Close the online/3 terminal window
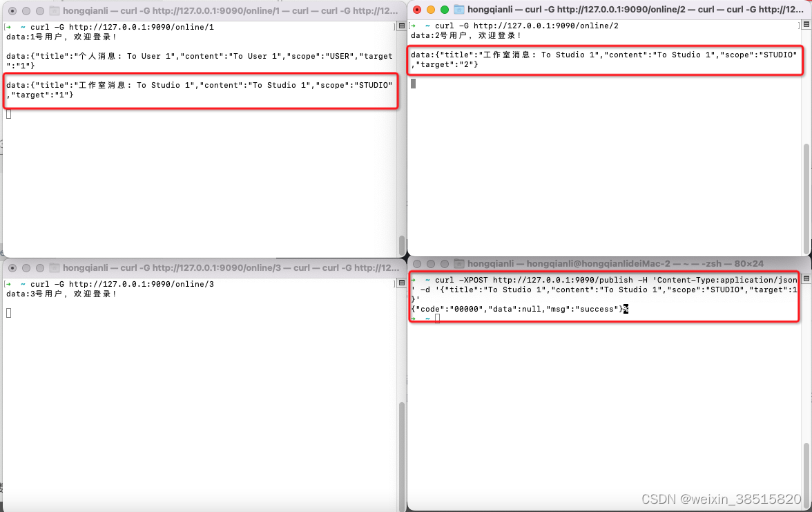Screen dimensions: 812x512 click(x=12, y=268)
